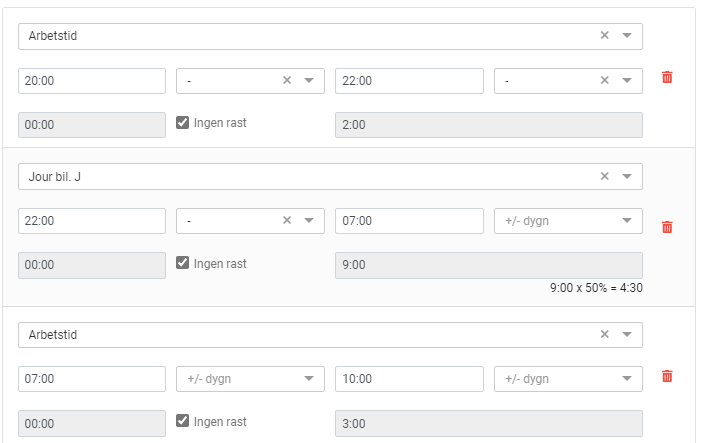Toggle Ingen rast for the 07:00 shift

coord(183,422)
